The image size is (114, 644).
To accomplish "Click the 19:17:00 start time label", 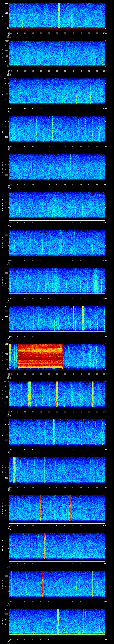I will click(x=9, y=71).
